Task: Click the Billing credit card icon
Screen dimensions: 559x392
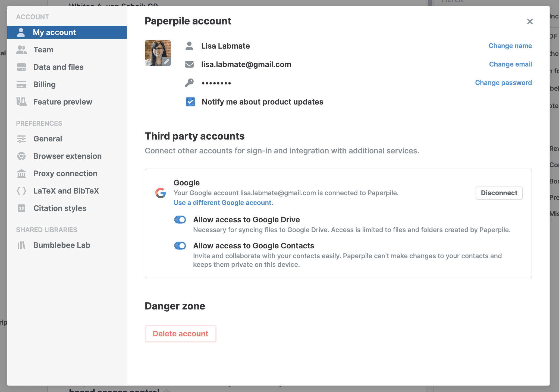Action: pos(21,84)
